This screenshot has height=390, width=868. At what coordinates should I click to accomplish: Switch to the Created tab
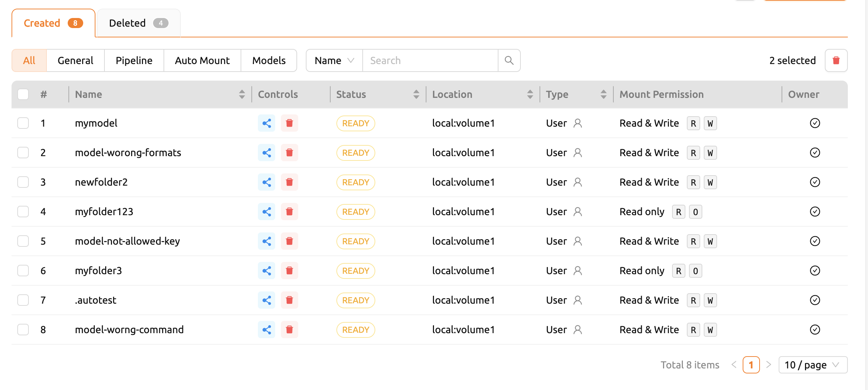[53, 23]
